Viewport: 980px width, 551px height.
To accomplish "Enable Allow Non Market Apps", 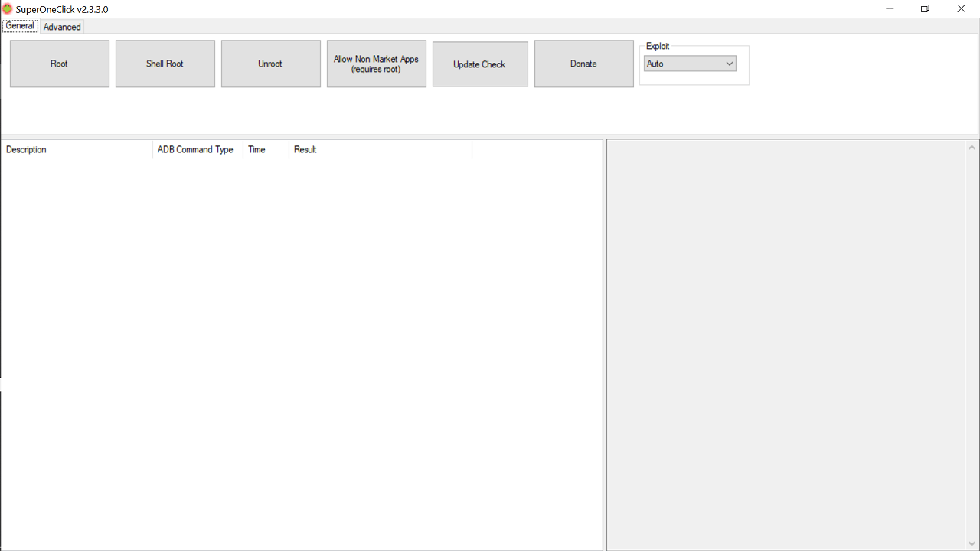I will point(377,64).
